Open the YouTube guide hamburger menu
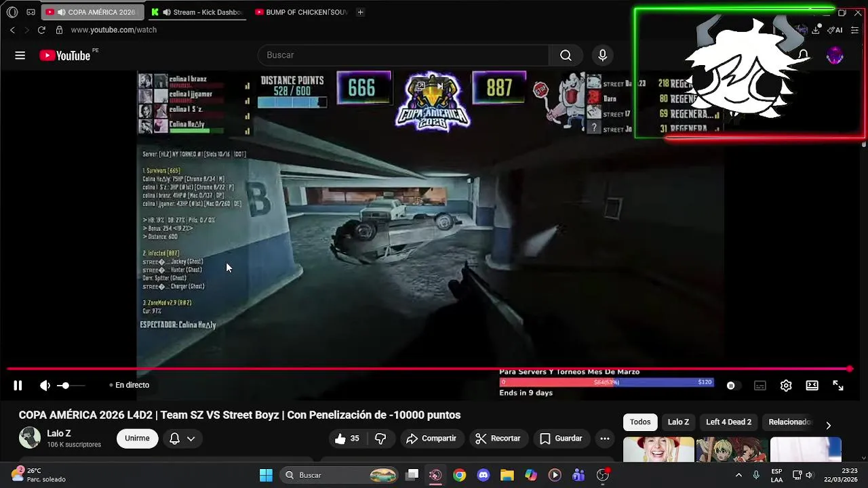 pyautogui.click(x=20, y=56)
